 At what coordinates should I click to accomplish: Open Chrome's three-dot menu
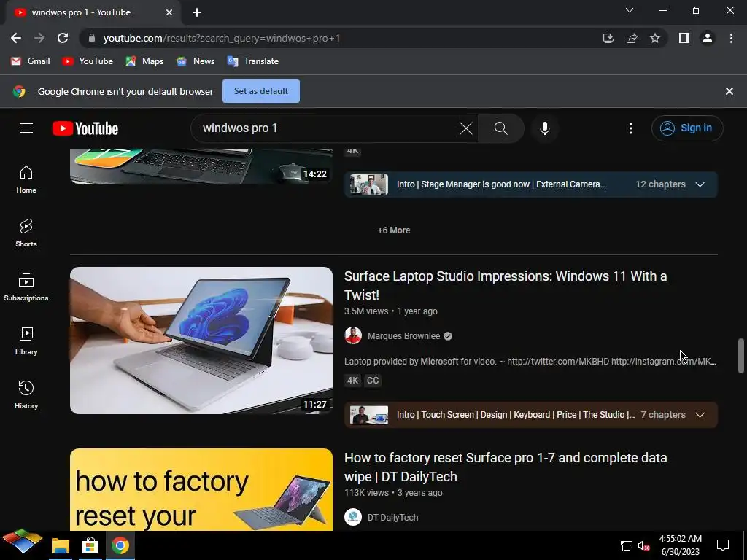pyautogui.click(x=731, y=38)
